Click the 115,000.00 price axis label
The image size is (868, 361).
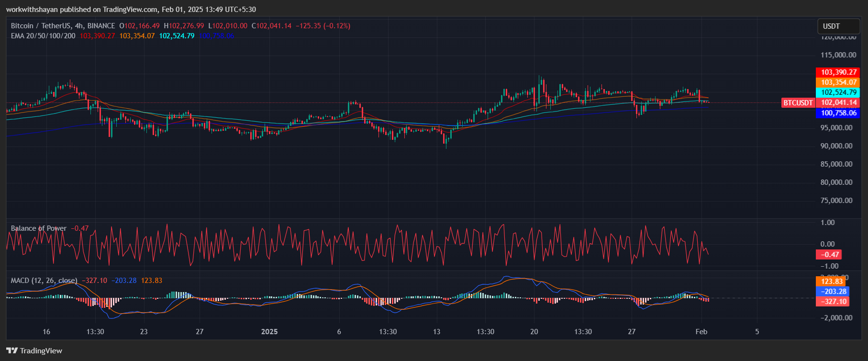(838, 55)
